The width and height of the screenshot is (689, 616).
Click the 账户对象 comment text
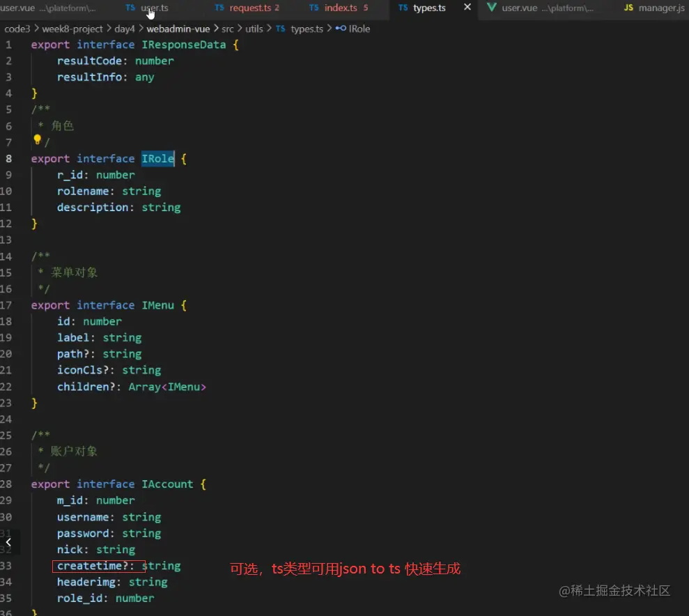coord(74,452)
